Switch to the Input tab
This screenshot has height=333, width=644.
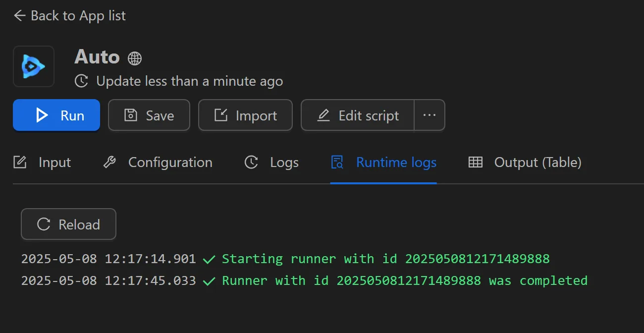tap(42, 163)
